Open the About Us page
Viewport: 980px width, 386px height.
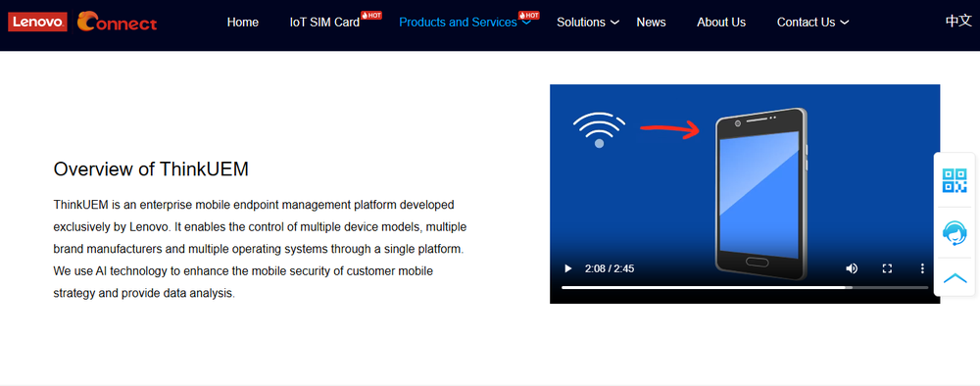pos(721,23)
